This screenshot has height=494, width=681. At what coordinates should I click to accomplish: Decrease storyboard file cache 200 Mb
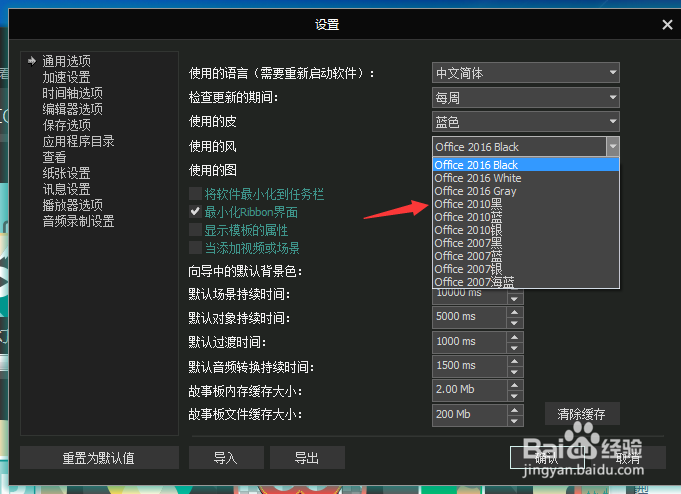click(x=515, y=421)
